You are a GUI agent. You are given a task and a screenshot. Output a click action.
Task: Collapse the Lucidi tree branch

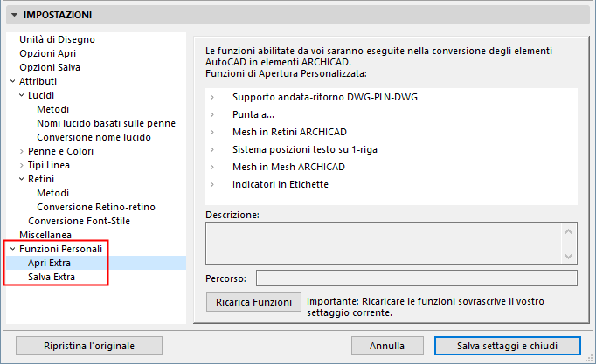click(x=21, y=95)
